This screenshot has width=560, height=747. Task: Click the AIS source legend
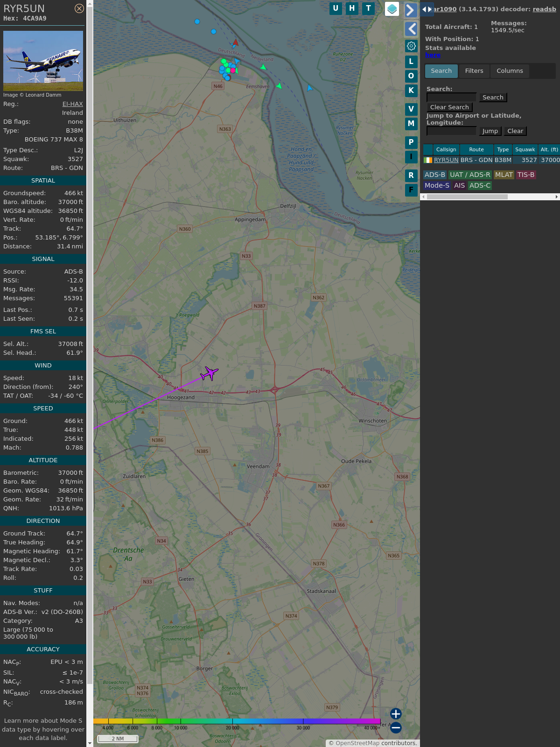pyautogui.click(x=460, y=185)
